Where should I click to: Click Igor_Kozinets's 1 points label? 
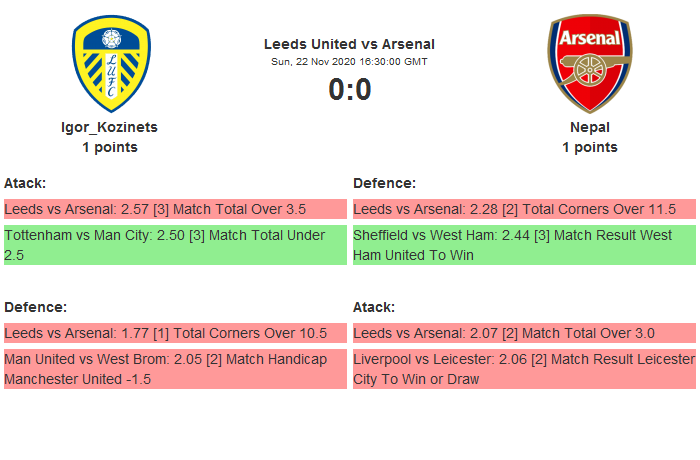(110, 147)
